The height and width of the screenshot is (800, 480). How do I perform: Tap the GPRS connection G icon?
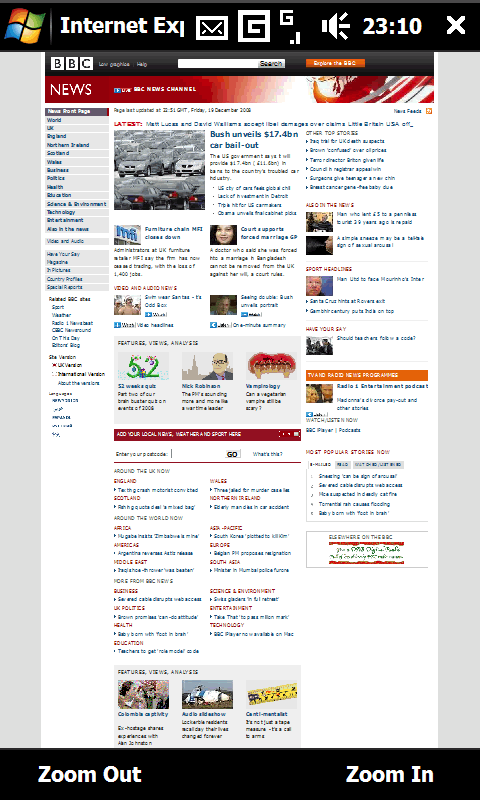coord(254,26)
